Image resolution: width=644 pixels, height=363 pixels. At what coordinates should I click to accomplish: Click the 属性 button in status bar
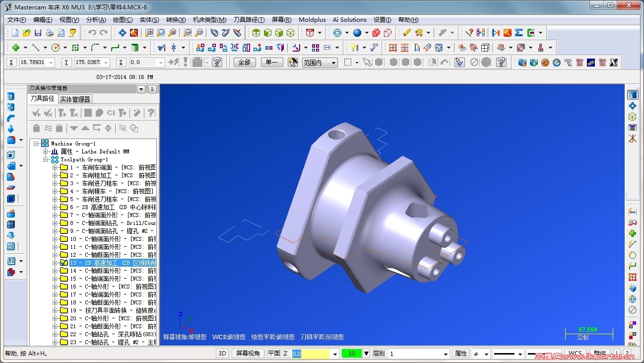click(x=460, y=354)
